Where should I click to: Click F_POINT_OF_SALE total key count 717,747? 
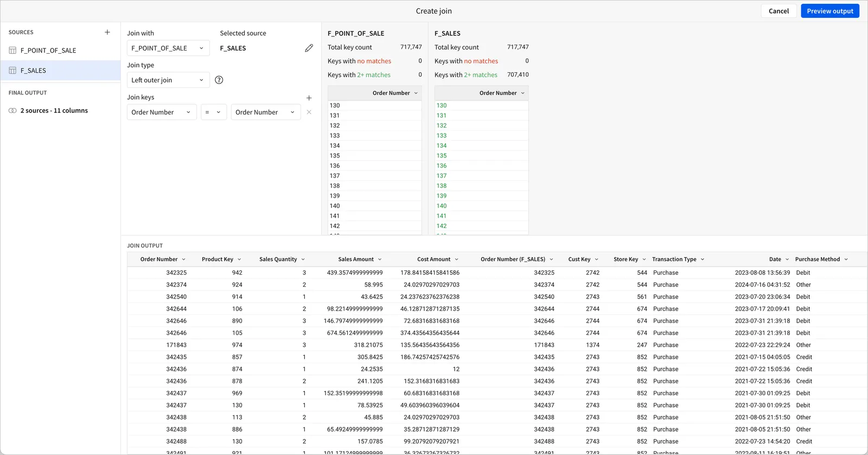point(411,47)
